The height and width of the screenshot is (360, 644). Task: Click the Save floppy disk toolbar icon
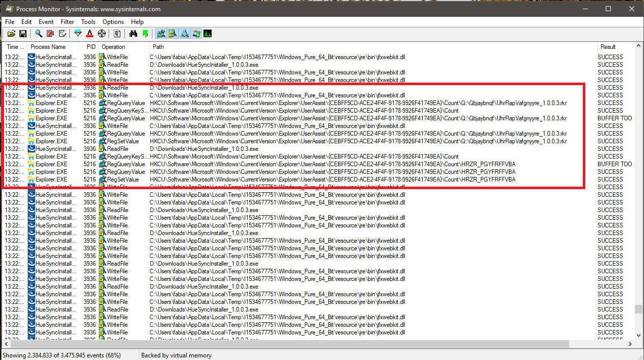[x=23, y=34]
